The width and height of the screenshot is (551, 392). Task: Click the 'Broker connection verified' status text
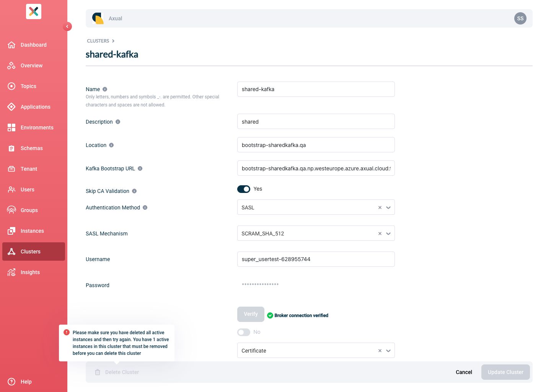(x=301, y=315)
